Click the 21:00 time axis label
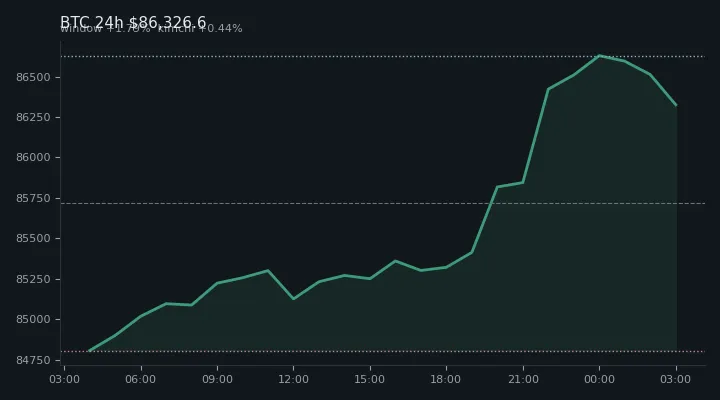The width and height of the screenshot is (720, 400). pyautogui.click(x=523, y=379)
